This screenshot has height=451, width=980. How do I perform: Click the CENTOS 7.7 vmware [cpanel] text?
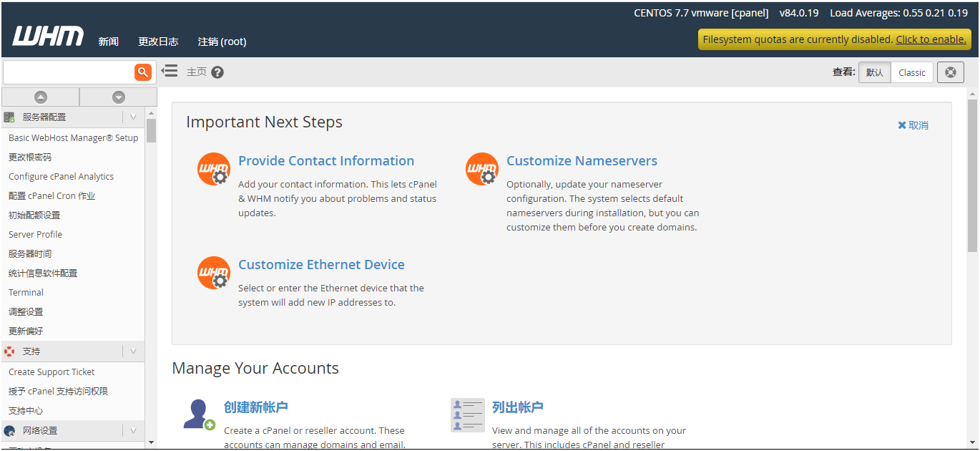(x=701, y=13)
